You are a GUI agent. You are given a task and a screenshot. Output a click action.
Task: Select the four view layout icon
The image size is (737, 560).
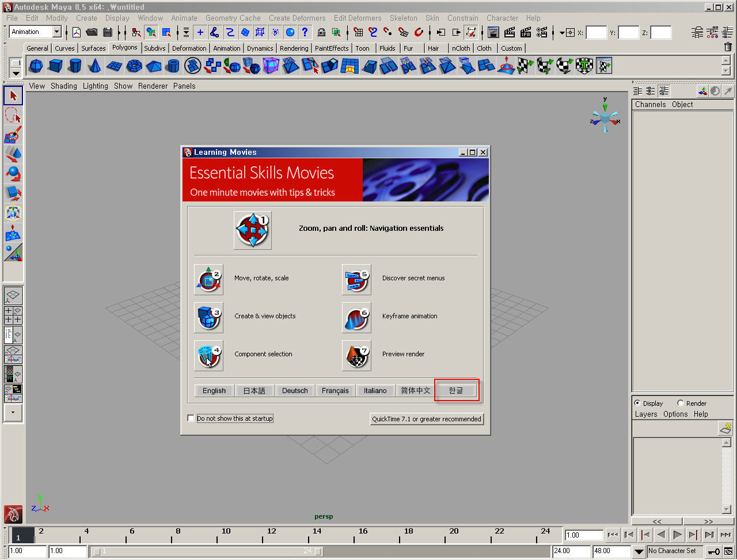click(13, 315)
